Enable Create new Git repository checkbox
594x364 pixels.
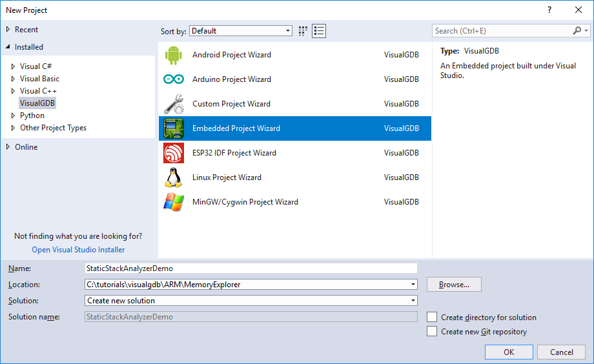click(432, 332)
